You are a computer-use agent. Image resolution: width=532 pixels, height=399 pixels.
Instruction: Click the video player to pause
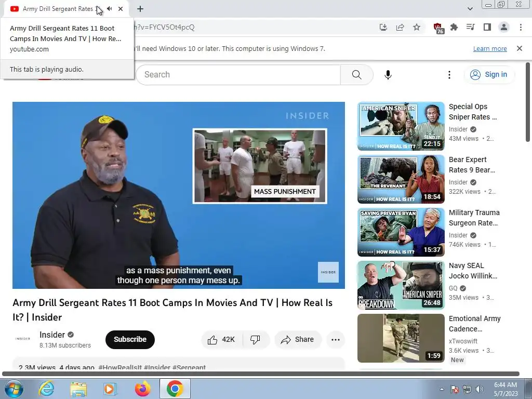[179, 195]
